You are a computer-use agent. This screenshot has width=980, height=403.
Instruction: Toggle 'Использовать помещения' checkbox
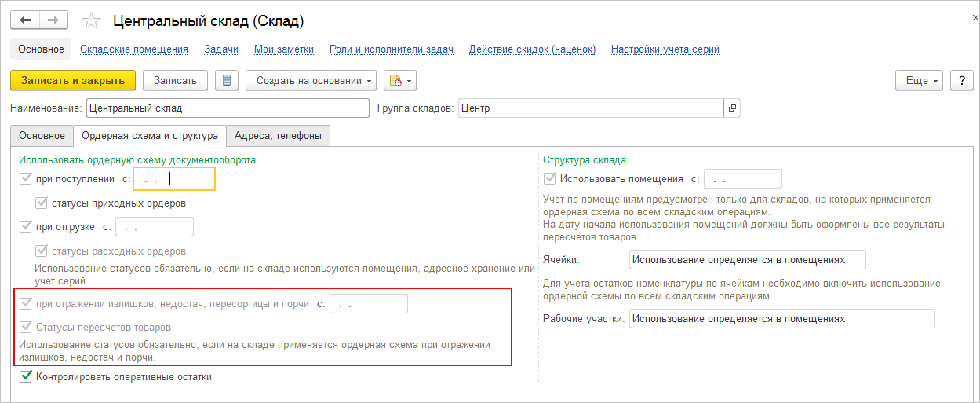pos(550,178)
